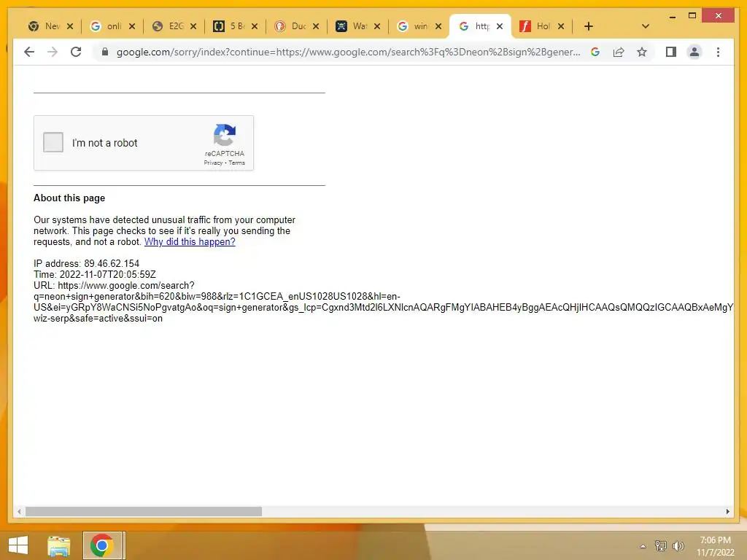The image size is (747, 560).
Task: Click the scrollbar right arrow
Action: click(727, 511)
